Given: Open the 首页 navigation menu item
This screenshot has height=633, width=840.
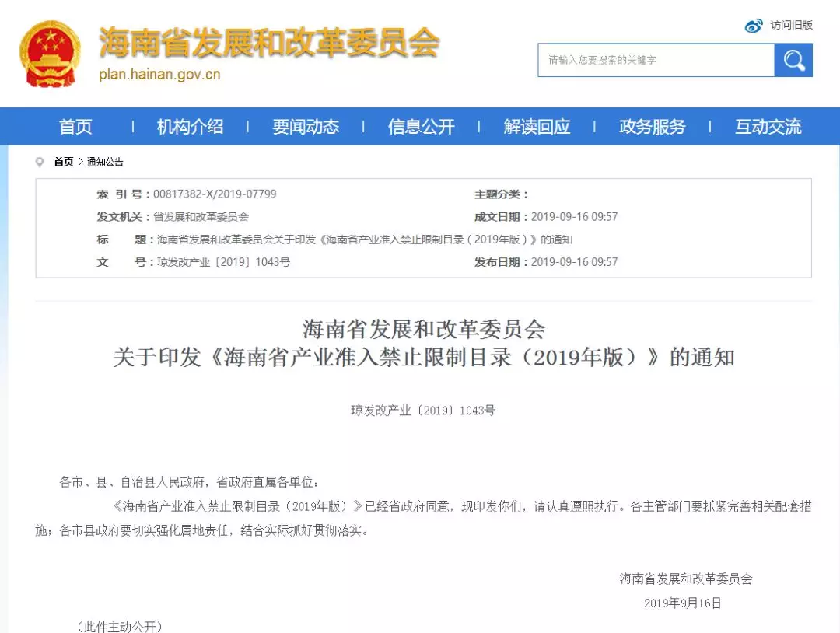Looking at the screenshot, I should (x=75, y=127).
